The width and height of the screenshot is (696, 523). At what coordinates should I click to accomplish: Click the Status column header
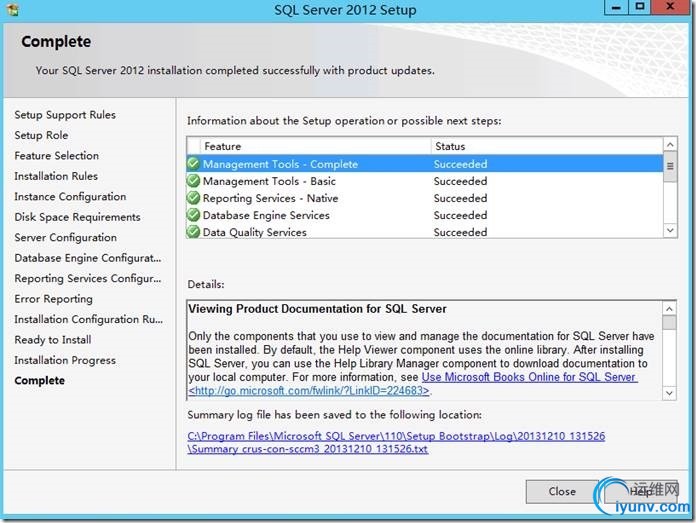click(x=547, y=146)
